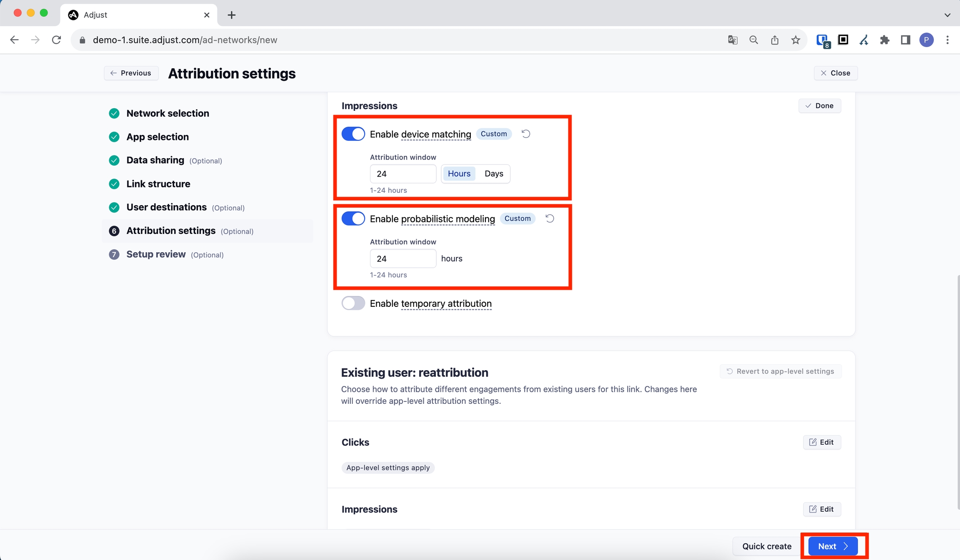Click the Google Translate icon

tap(732, 40)
